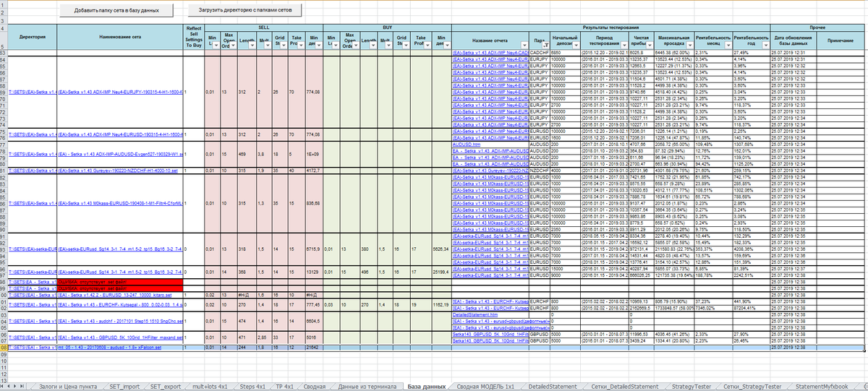Open BUY Take Profit filter dropdown
Image resolution: width=868 pixels, height=391 pixels.
427,45
